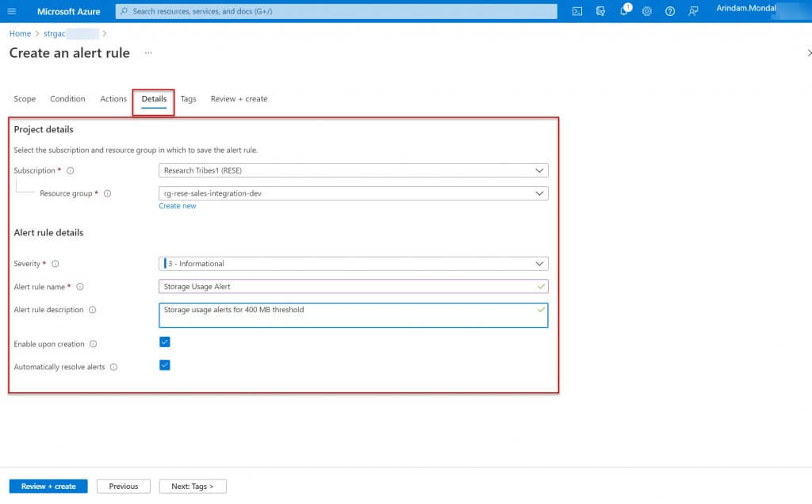
Task: Disable Automatically resolve alerts
Action: (x=165, y=365)
